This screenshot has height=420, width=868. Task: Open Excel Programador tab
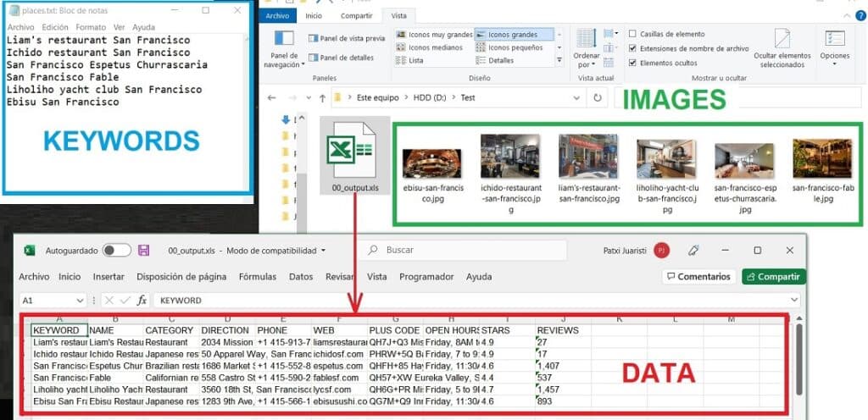[x=426, y=276]
